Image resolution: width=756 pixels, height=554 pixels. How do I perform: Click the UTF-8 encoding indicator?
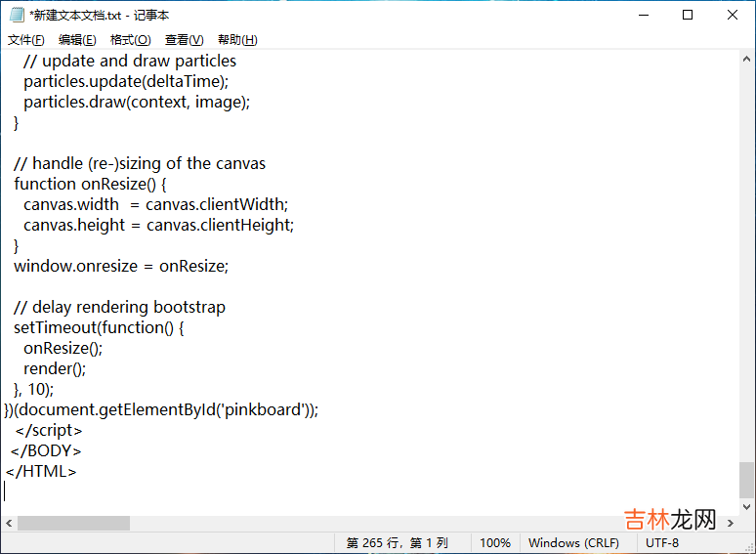(x=661, y=543)
